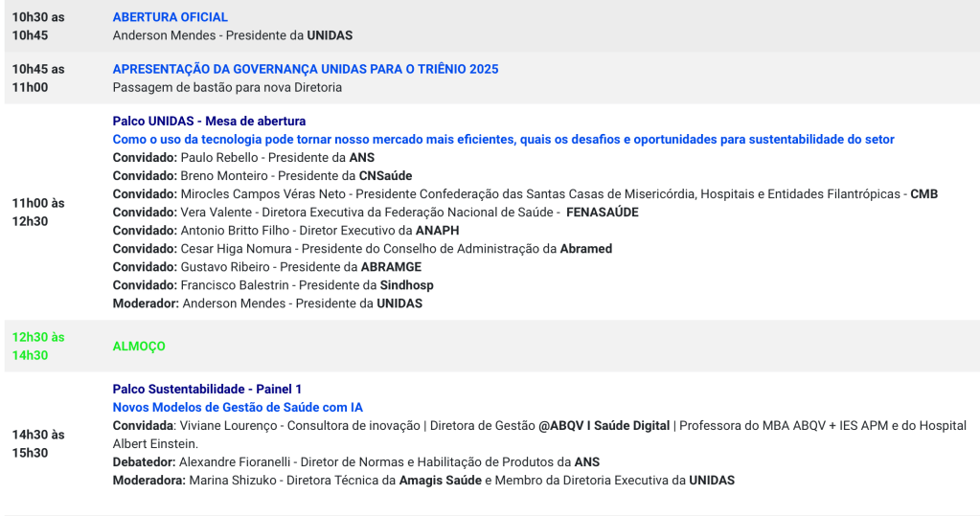Image resolution: width=980 pixels, height=516 pixels.
Task: Click 'Passagem de bastão para nova Diretoria' text
Action: click(x=227, y=87)
